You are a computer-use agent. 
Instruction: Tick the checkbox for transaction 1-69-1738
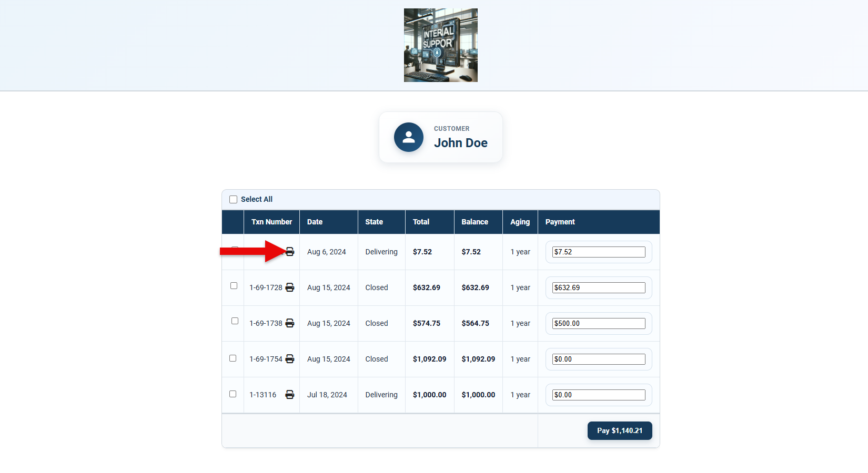[235, 321]
